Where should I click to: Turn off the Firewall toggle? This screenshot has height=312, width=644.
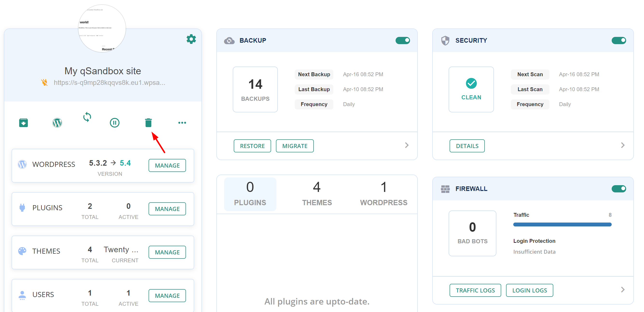click(618, 189)
